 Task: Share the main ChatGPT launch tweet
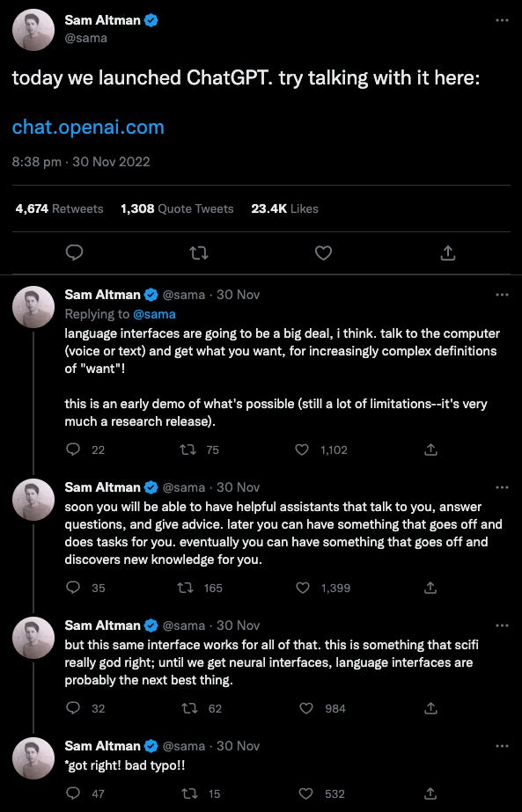pos(448,252)
